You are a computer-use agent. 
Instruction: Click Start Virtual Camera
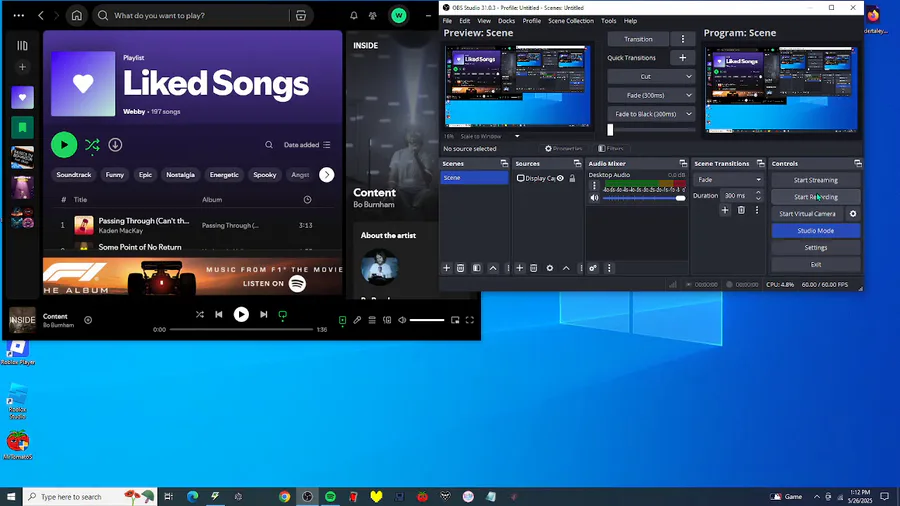pos(808,213)
